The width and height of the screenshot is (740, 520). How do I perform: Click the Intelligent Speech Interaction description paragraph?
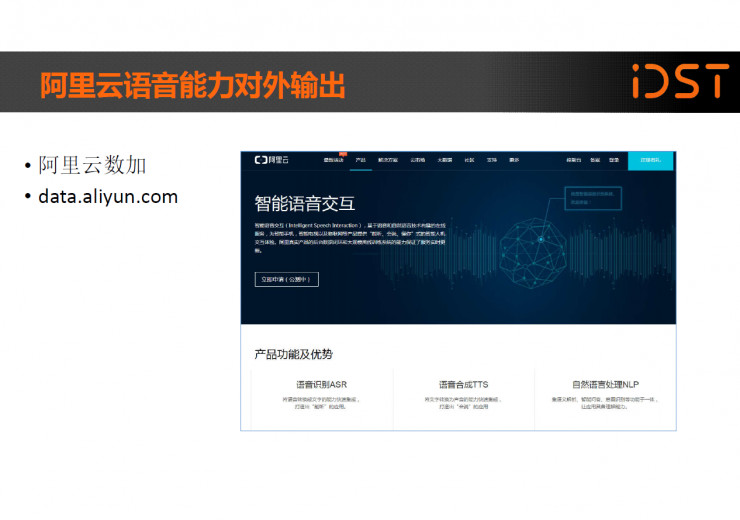tap(350, 238)
